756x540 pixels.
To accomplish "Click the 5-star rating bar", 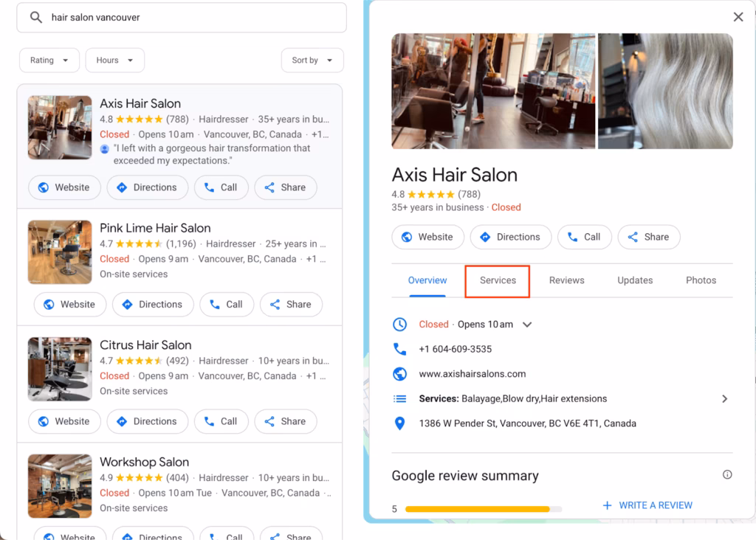I will (484, 509).
